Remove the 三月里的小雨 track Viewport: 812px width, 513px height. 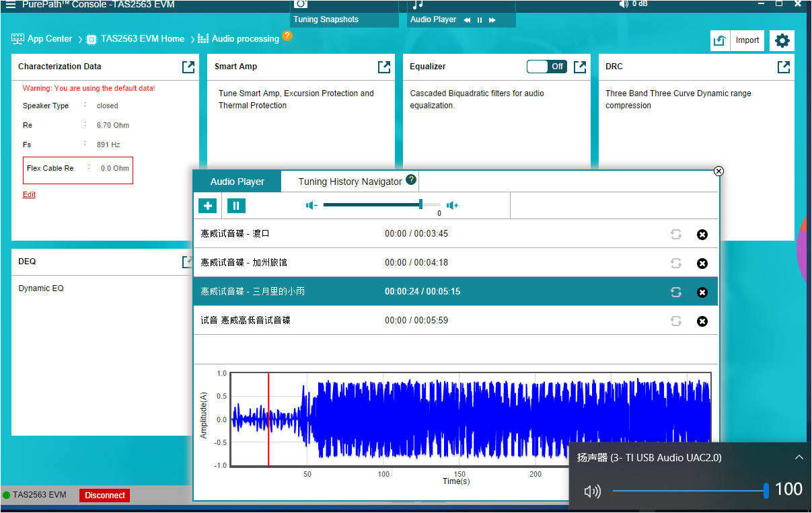pyautogui.click(x=702, y=292)
